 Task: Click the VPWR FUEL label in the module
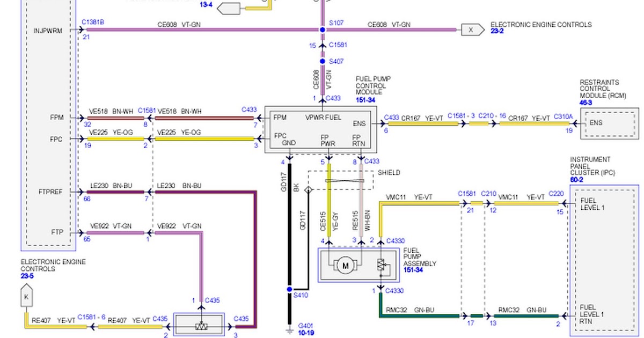click(324, 117)
